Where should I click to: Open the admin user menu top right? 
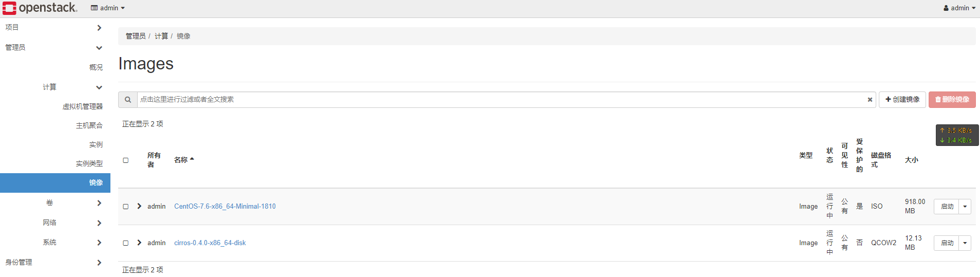tap(959, 8)
